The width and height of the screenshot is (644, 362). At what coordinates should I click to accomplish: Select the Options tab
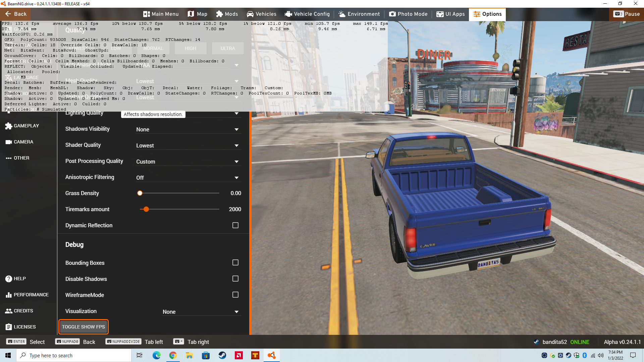487,14
